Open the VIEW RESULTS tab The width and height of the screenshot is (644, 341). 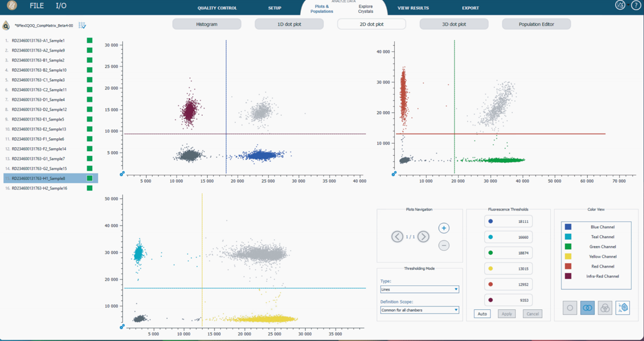pyautogui.click(x=413, y=8)
